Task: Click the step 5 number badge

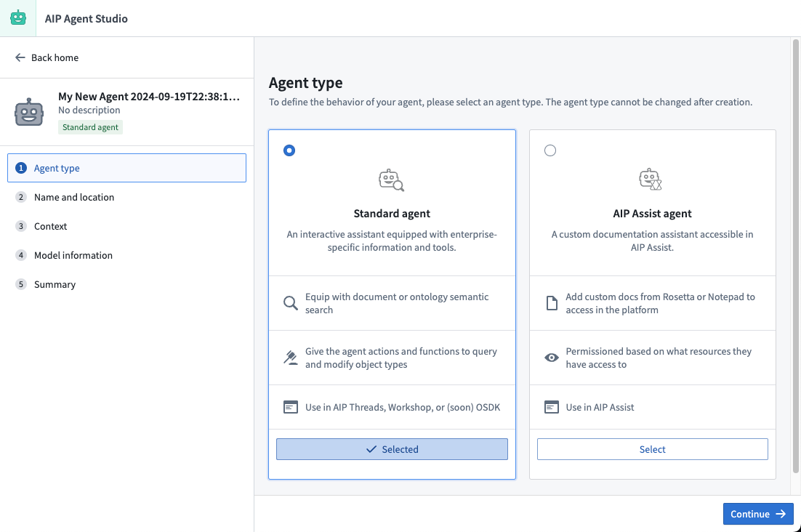Action: point(21,284)
